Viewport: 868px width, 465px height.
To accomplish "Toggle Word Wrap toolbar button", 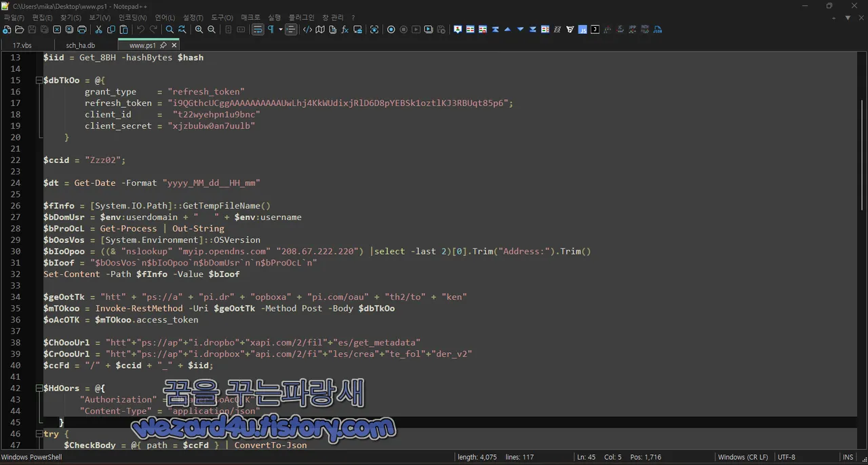I will click(258, 30).
